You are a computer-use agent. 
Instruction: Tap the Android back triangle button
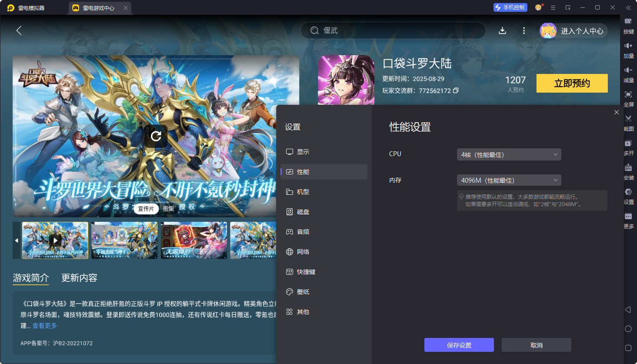coord(628,310)
